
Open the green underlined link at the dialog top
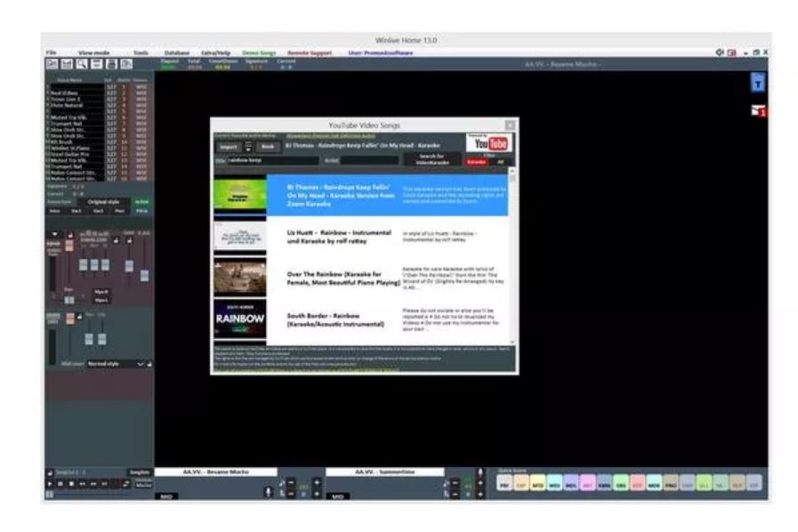(x=331, y=136)
